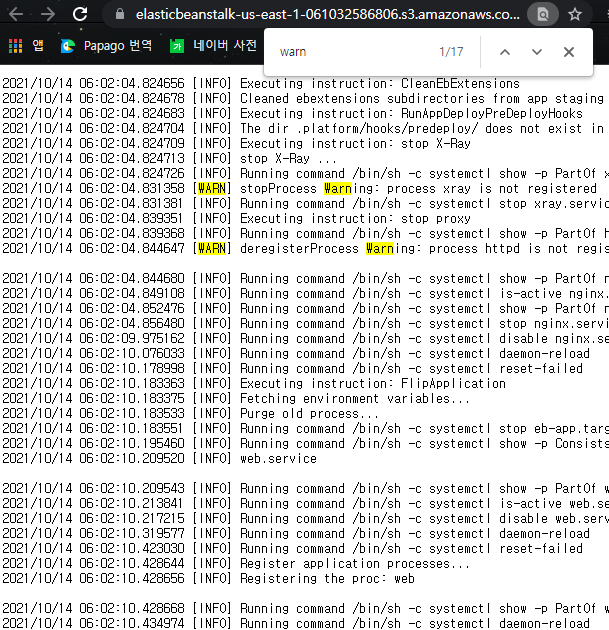The height and width of the screenshot is (630, 609).
Task: Open the Papago 번역 bookmark
Action: tap(106, 46)
